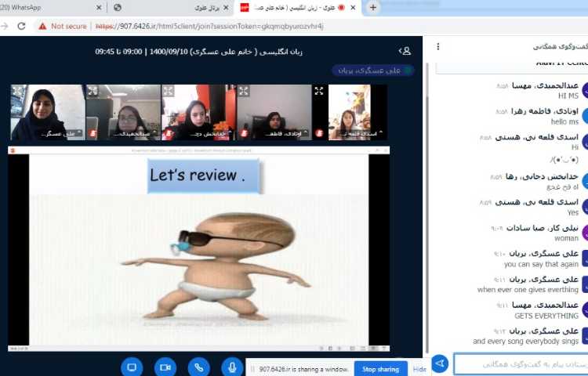Click the phone audio button
Viewport: 588px width, 376px height.
coord(198,367)
